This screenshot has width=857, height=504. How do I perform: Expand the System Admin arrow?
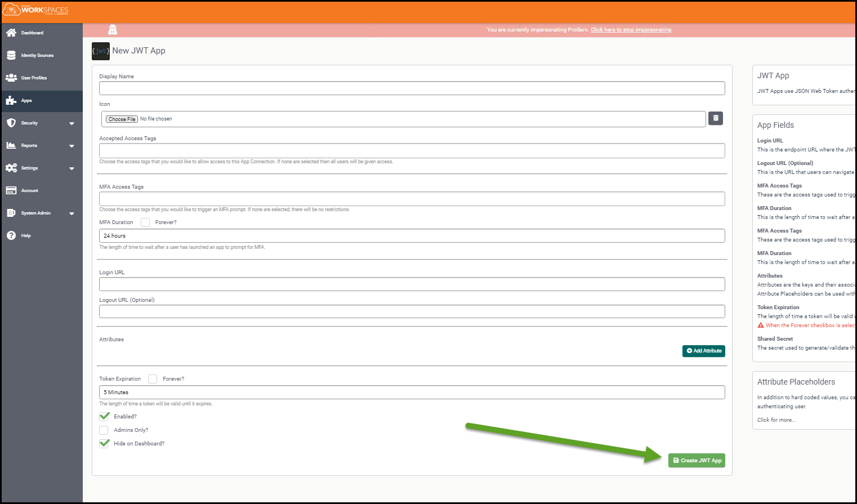point(72,213)
